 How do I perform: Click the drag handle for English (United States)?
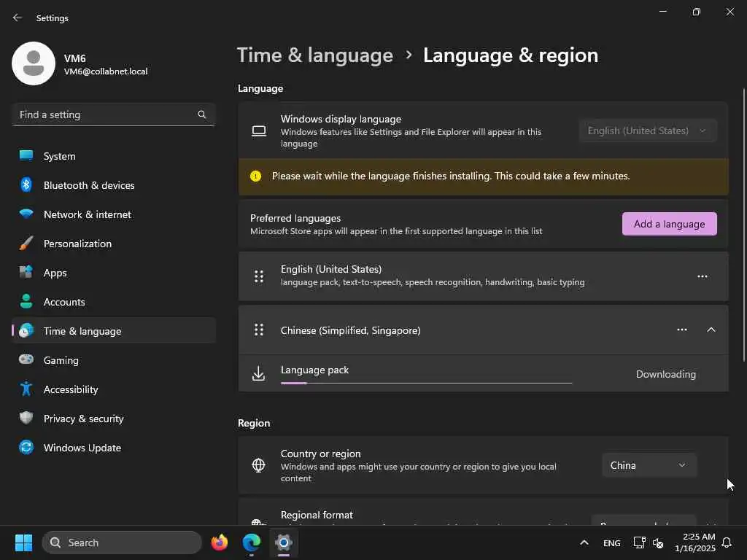tap(259, 276)
